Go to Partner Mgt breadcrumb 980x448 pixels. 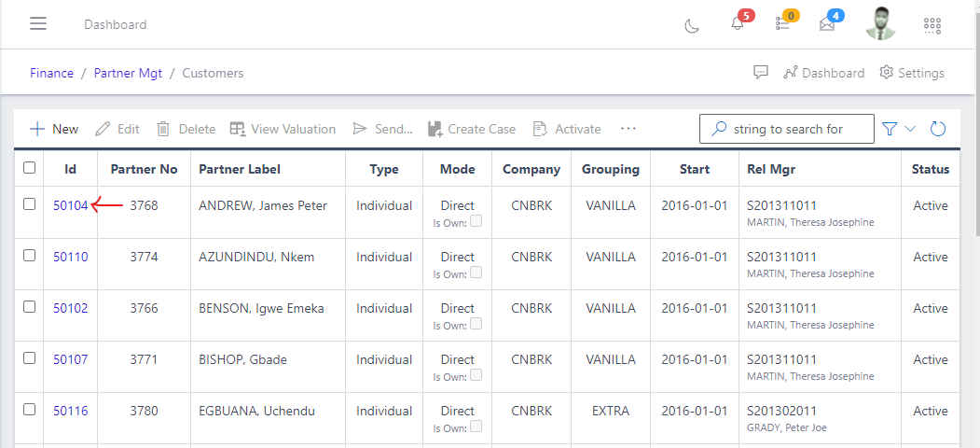point(128,73)
